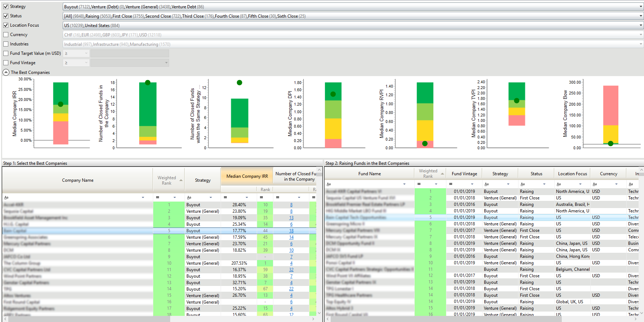Click the Aa filter icon under Fund Name
The height and width of the screenshot is (322, 644).
coord(328,184)
